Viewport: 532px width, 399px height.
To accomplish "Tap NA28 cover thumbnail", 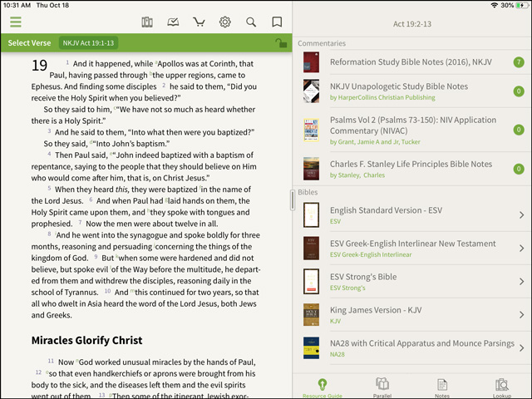I will pos(311,347).
